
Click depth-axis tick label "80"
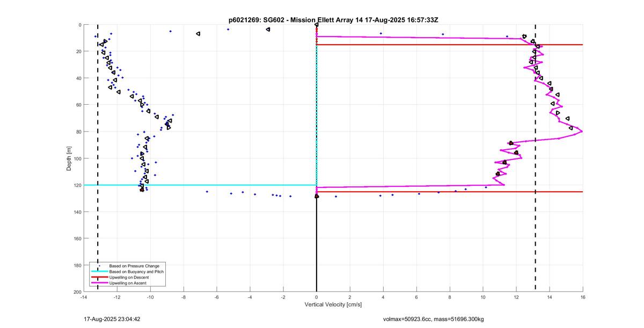[78, 132]
